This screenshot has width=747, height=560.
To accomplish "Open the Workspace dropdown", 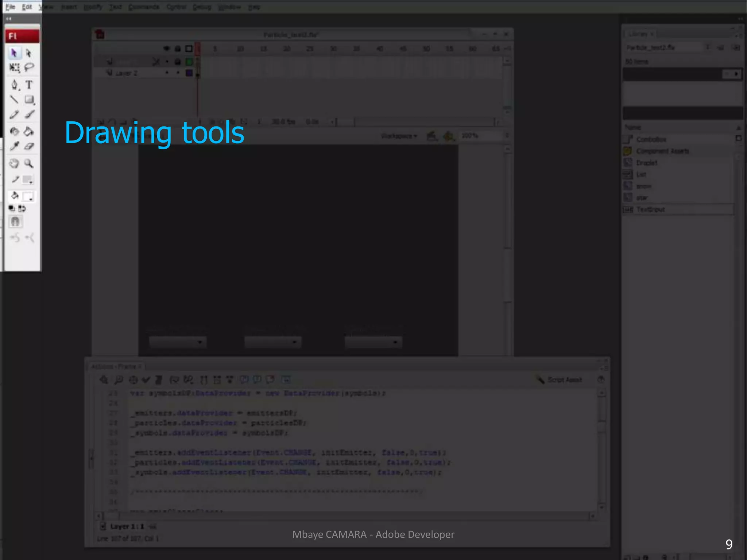I will point(399,136).
